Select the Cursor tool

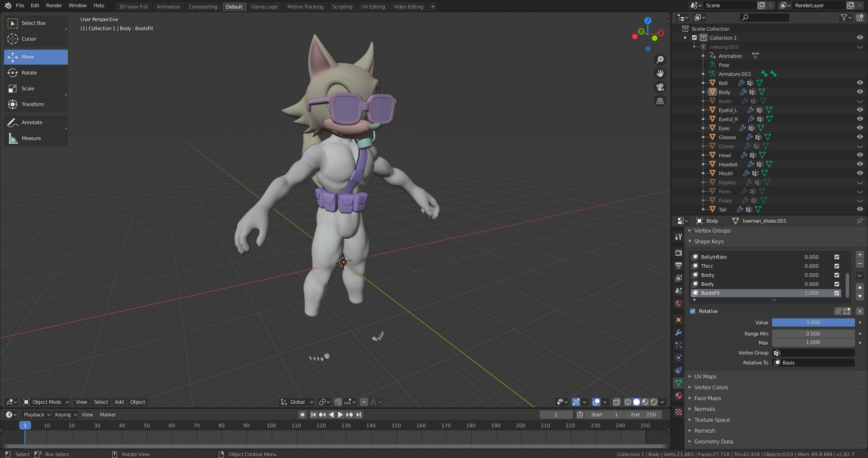28,39
